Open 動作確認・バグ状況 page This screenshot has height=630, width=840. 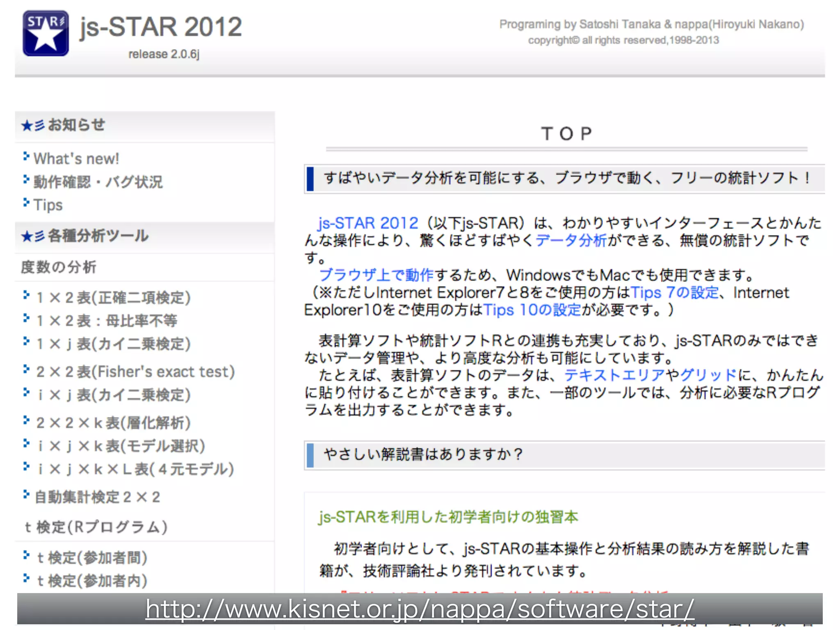(x=98, y=182)
